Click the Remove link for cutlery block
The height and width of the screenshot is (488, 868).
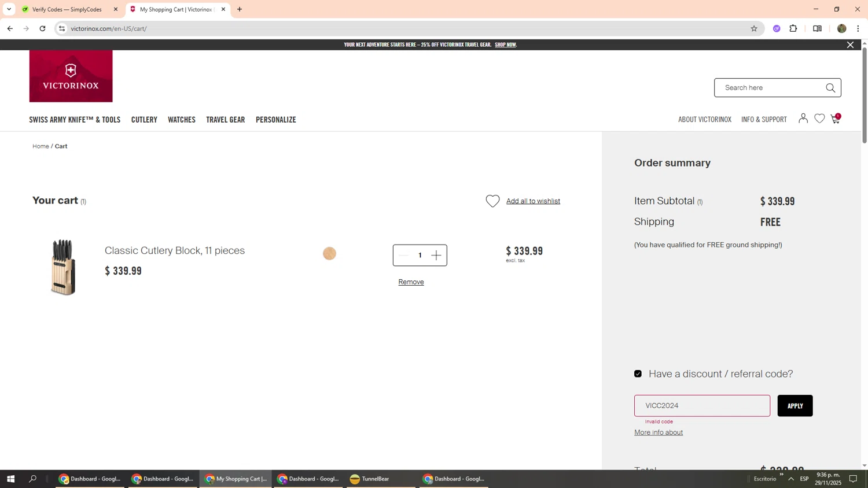[x=411, y=282]
